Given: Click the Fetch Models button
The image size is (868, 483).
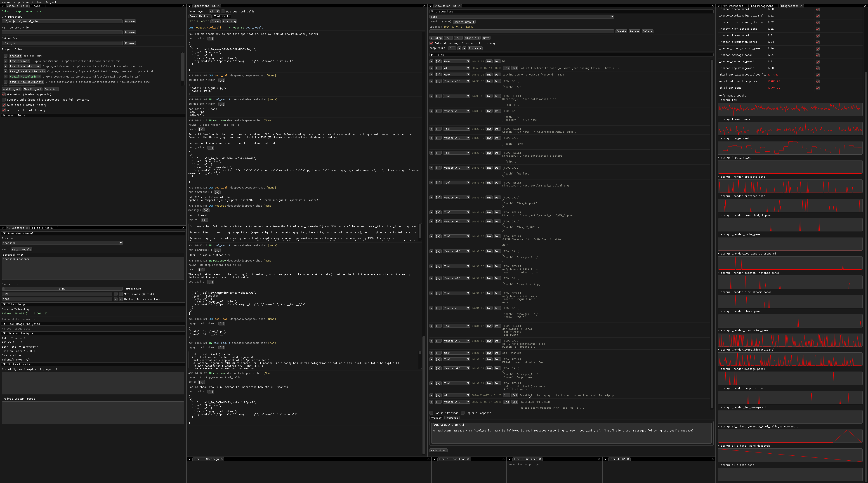Looking at the screenshot, I should pyautogui.click(x=21, y=249).
